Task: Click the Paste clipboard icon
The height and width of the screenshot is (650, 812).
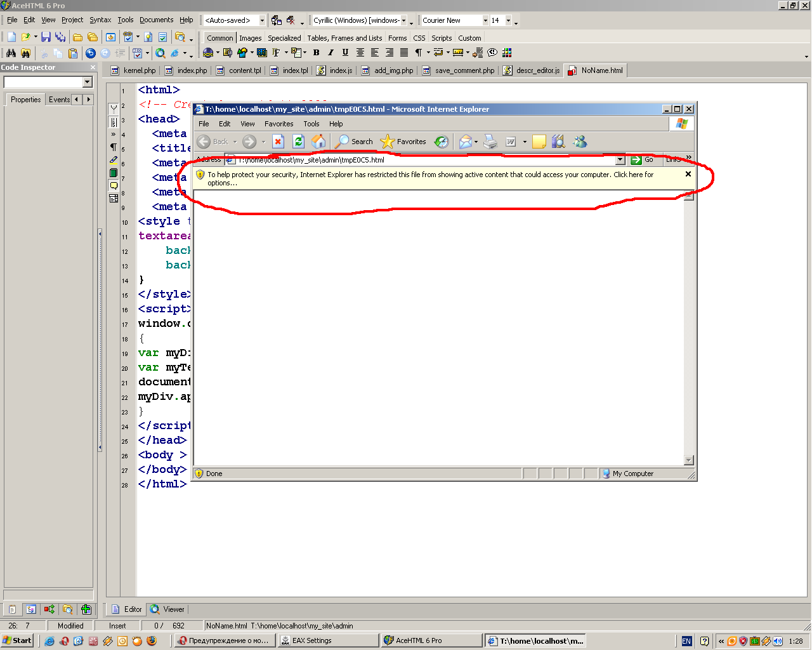Action: click(x=72, y=53)
